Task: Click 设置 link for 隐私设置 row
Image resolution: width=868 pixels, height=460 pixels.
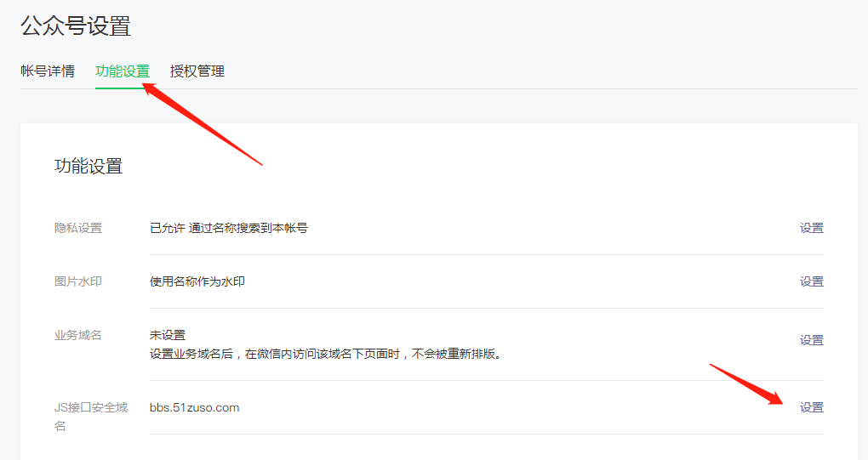Action: (811, 228)
